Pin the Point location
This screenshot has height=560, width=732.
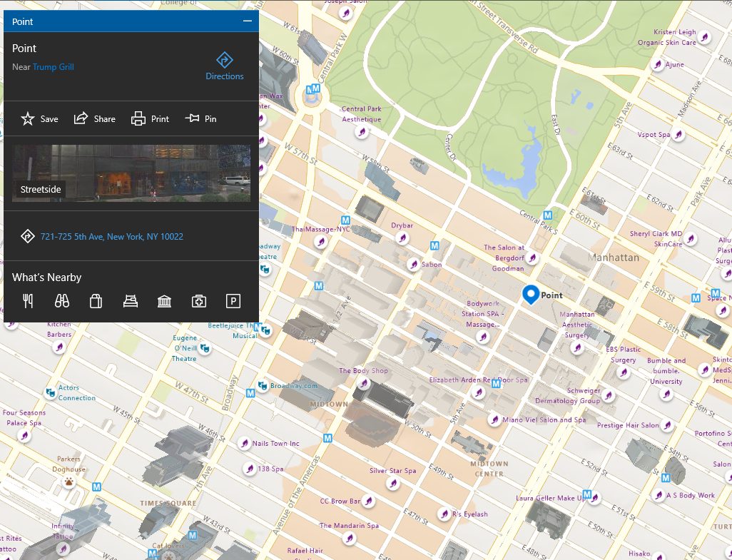(200, 119)
